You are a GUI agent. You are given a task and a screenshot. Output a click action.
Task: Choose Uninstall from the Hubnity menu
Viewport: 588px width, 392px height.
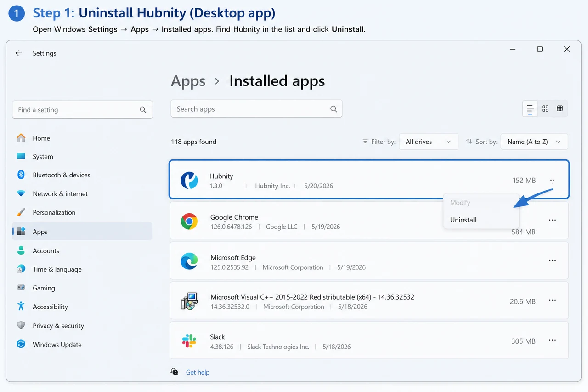463,220
